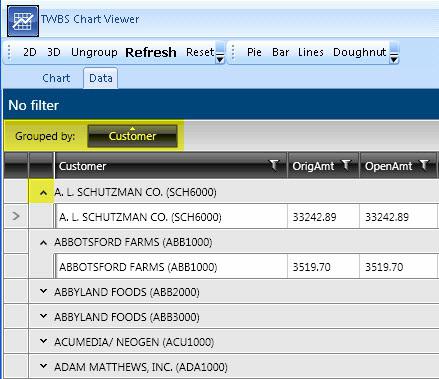Select the Lines chart type
439x379 pixels.
click(311, 52)
